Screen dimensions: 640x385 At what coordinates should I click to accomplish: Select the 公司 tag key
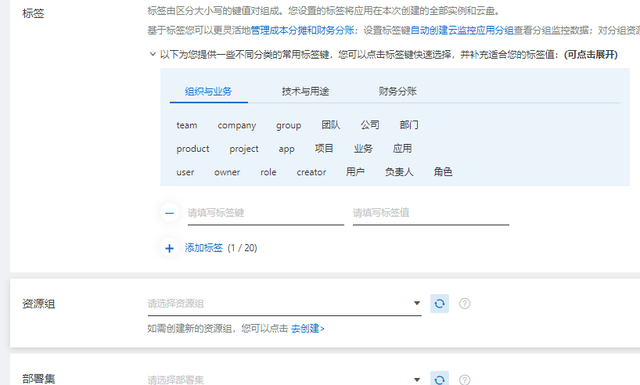coord(370,125)
